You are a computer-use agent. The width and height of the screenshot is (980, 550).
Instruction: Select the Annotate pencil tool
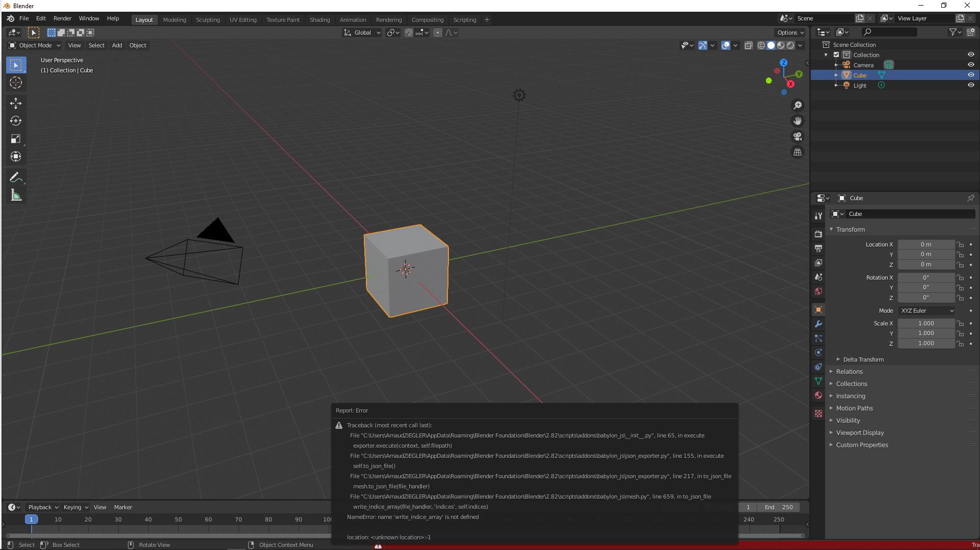tap(16, 178)
